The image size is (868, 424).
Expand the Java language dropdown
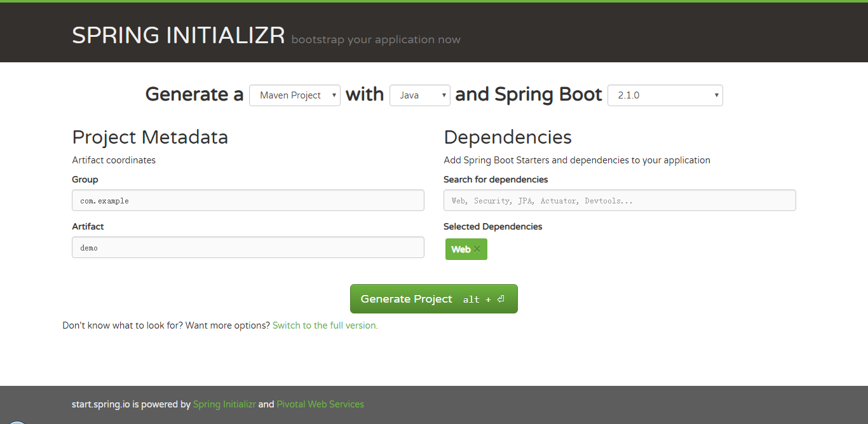coord(419,95)
